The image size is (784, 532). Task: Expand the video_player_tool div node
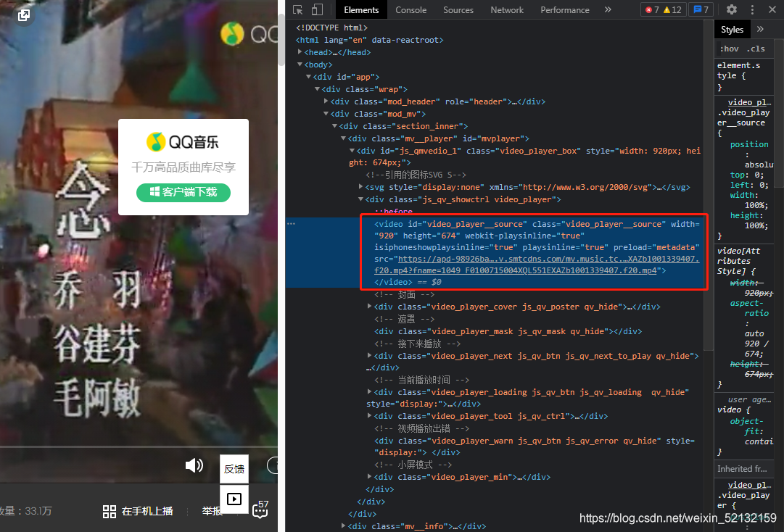click(369, 415)
